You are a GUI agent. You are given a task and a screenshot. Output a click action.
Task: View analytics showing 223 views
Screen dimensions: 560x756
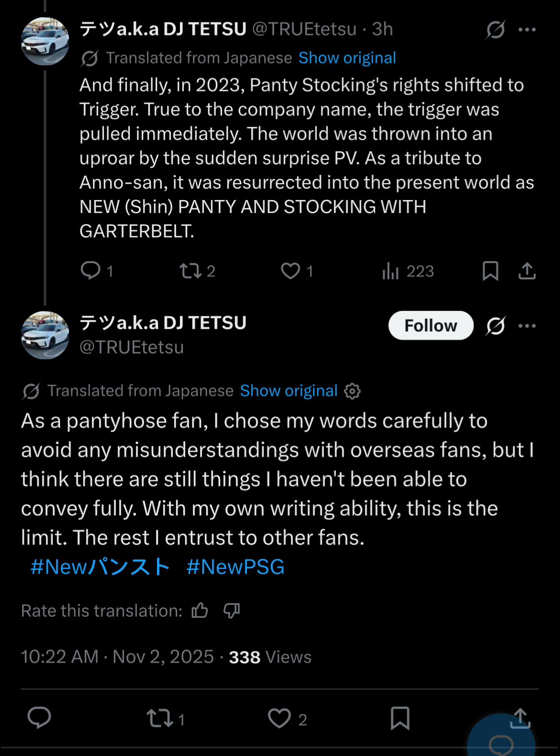pos(391,271)
